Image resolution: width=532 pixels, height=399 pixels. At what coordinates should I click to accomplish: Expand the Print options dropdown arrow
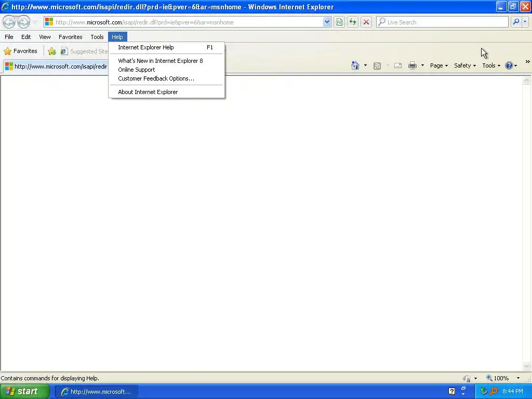pyautogui.click(x=422, y=65)
